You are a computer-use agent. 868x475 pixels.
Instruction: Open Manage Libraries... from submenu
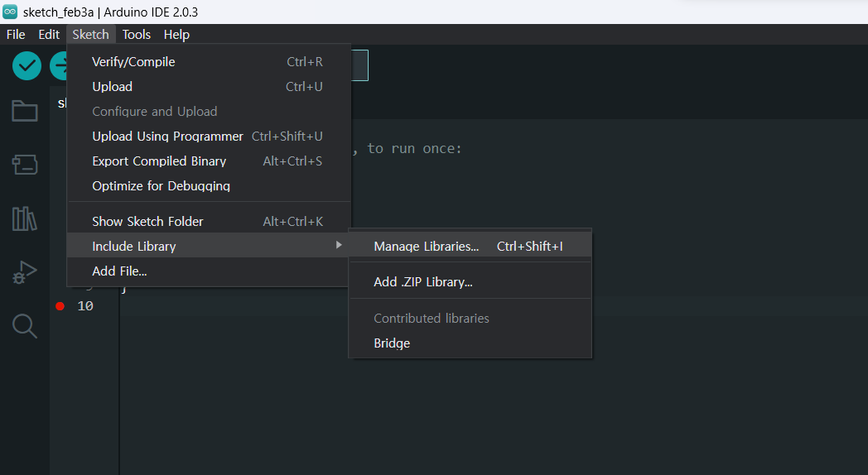pos(470,247)
